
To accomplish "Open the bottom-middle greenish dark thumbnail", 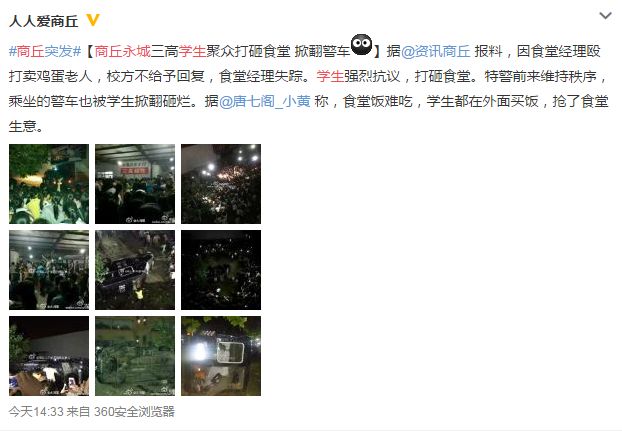I will (x=135, y=356).
